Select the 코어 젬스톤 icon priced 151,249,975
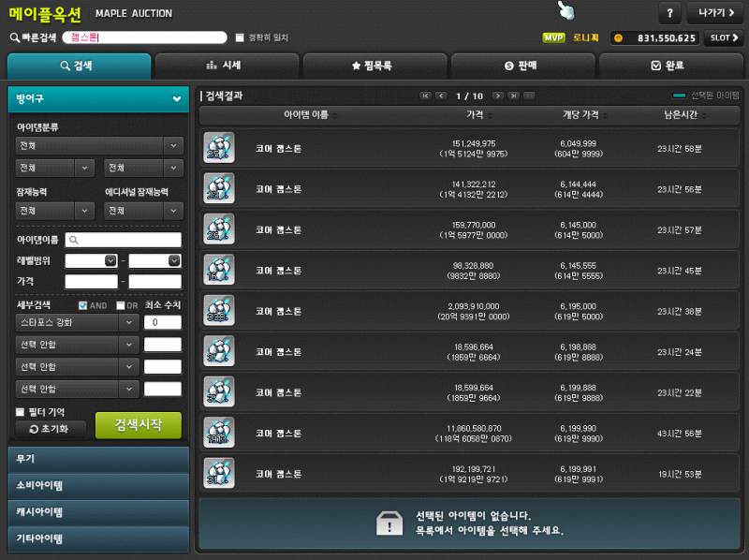The width and height of the screenshot is (749, 560). coord(219,148)
